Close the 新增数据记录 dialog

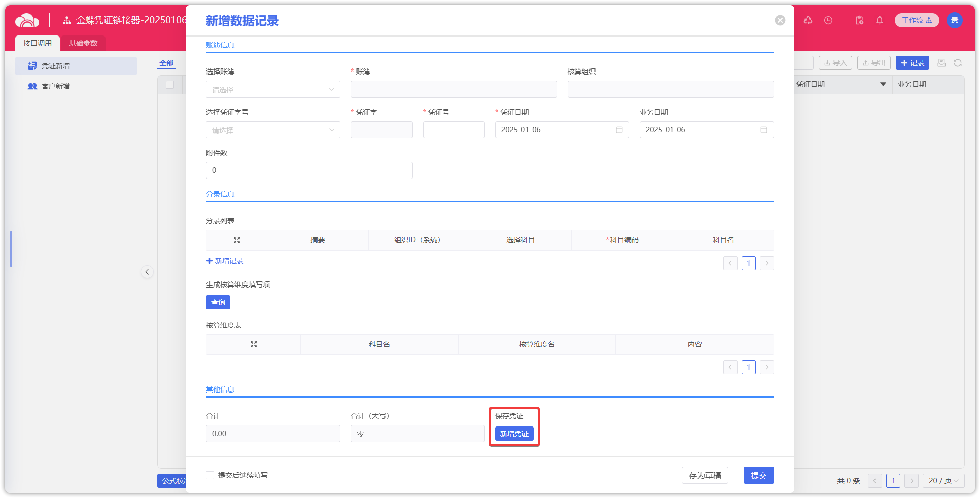(x=780, y=20)
